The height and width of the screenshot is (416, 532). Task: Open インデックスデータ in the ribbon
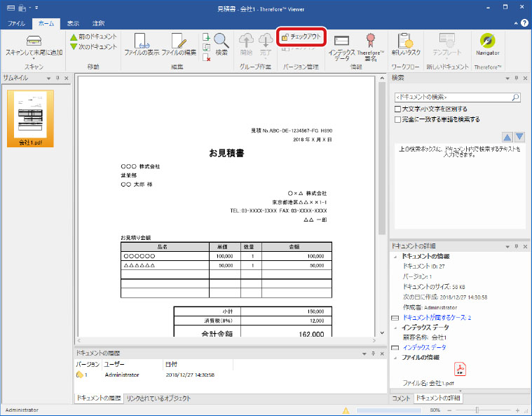click(341, 45)
